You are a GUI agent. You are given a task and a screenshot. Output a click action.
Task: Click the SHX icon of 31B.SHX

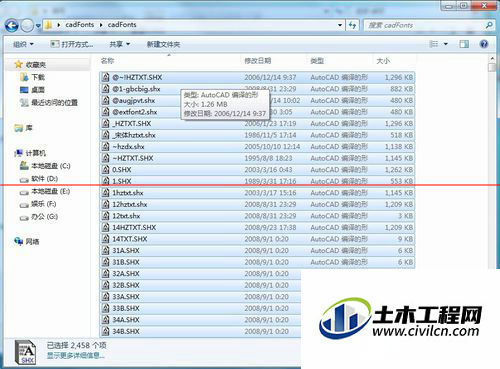click(x=106, y=262)
